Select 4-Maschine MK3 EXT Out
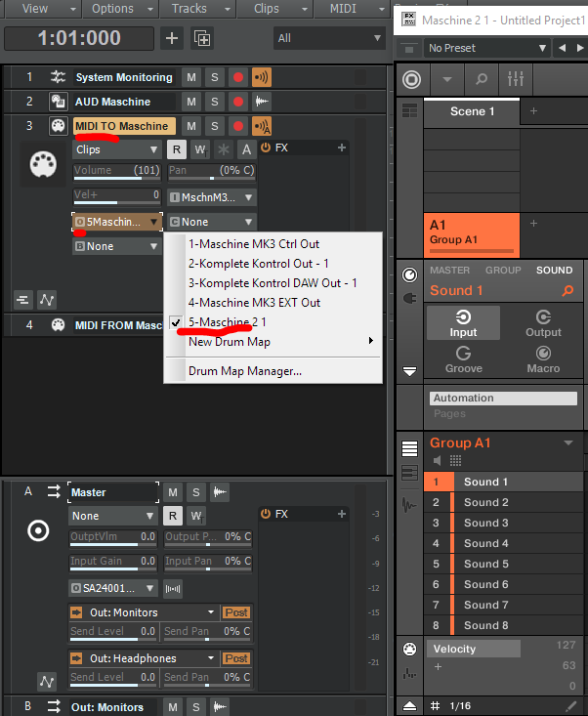588x716 pixels. click(x=273, y=302)
